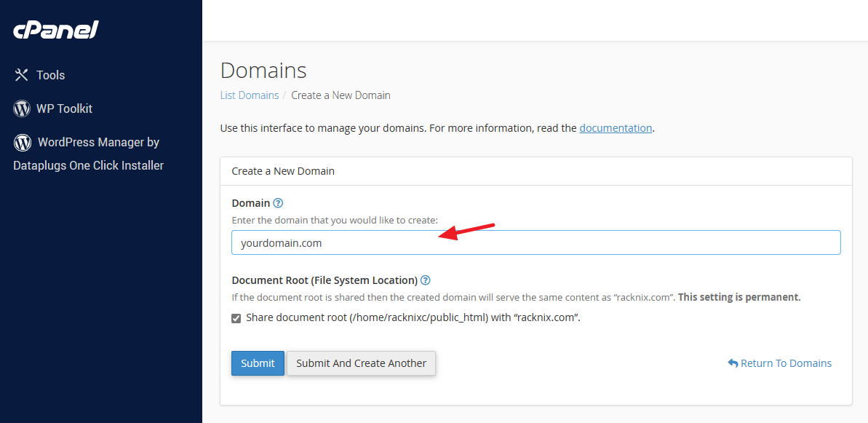This screenshot has height=423, width=868.
Task: Open the help icon next to Domain
Action: pos(277,202)
